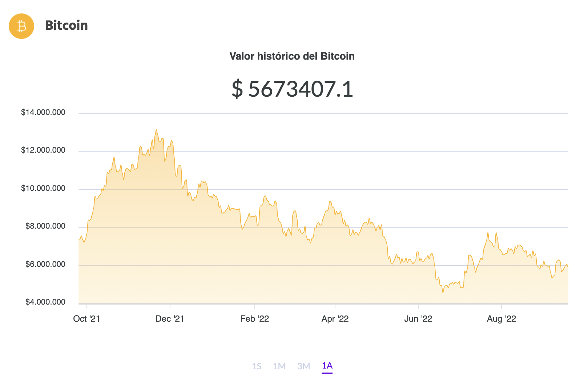Select the 1S time range tab
This screenshot has width=588, height=386.
(257, 366)
